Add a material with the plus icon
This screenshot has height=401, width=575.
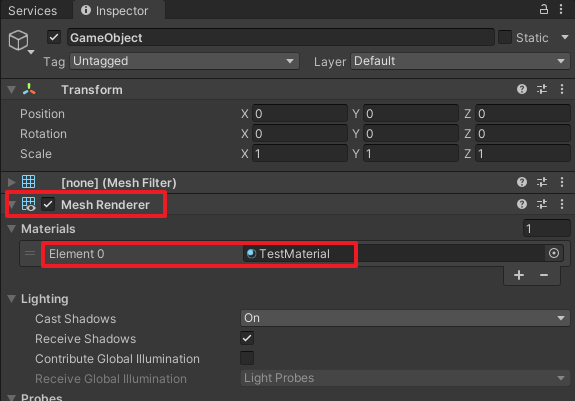click(519, 275)
